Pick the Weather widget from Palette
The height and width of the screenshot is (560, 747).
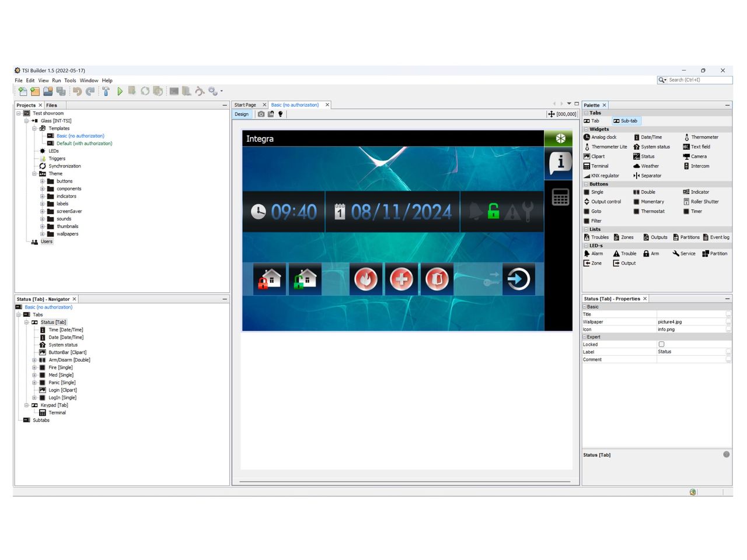(x=649, y=166)
